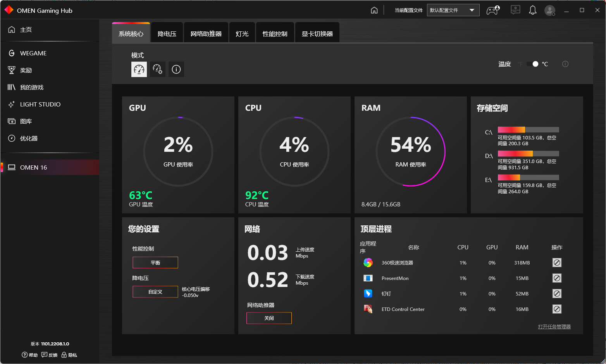Click the PresentMon app icon

pyautogui.click(x=368, y=278)
